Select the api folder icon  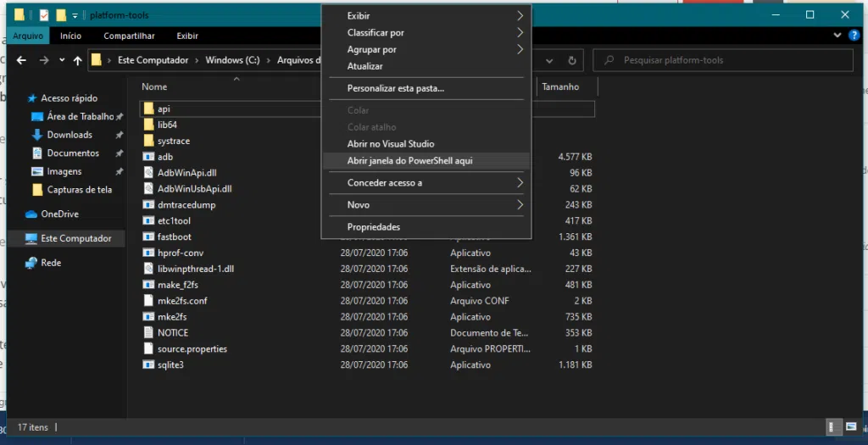point(148,108)
